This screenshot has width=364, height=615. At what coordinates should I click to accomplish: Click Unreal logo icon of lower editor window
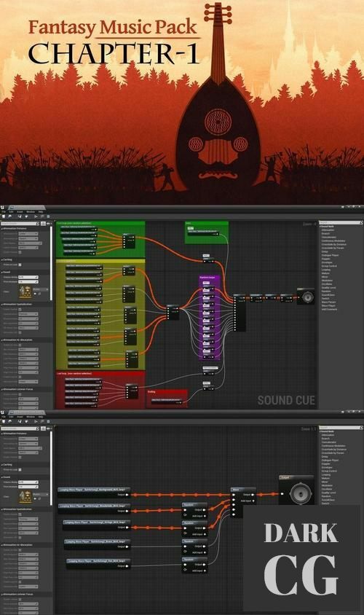pos(3,412)
